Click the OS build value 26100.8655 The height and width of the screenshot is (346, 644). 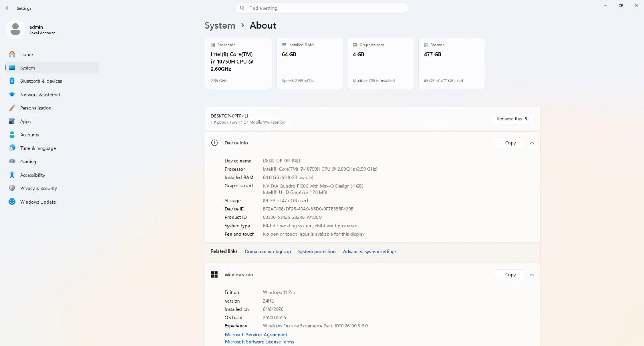[275, 317]
